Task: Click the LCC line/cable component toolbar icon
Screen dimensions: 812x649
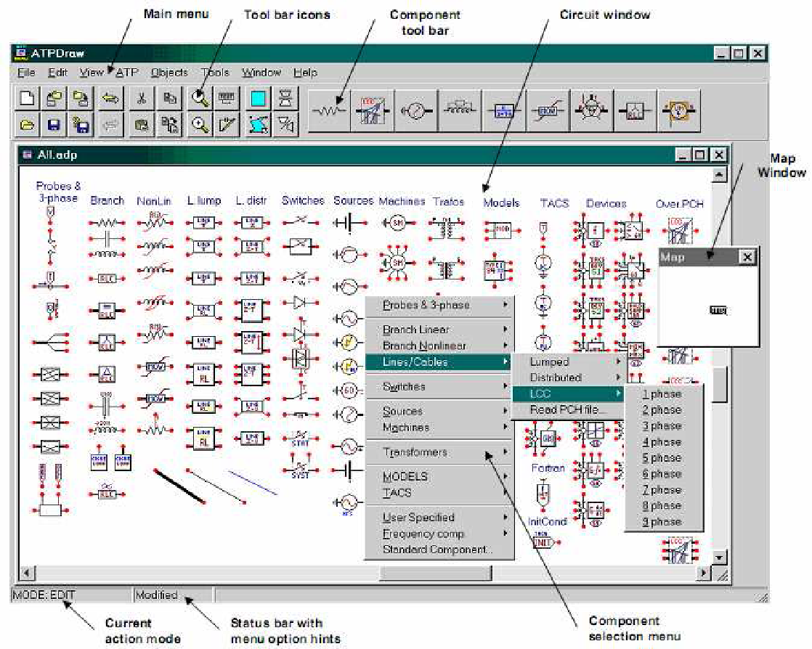Action: coord(373,111)
